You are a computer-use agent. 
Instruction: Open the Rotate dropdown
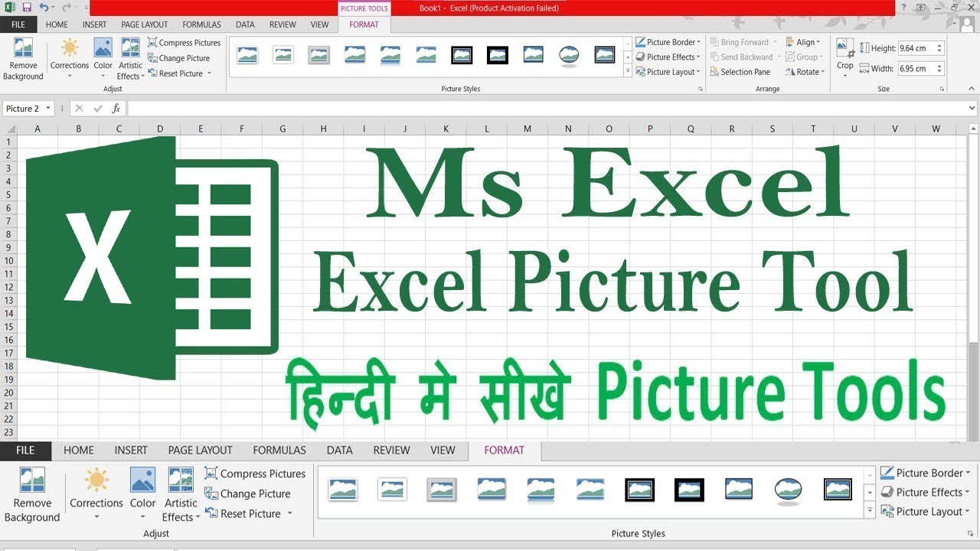coord(805,72)
